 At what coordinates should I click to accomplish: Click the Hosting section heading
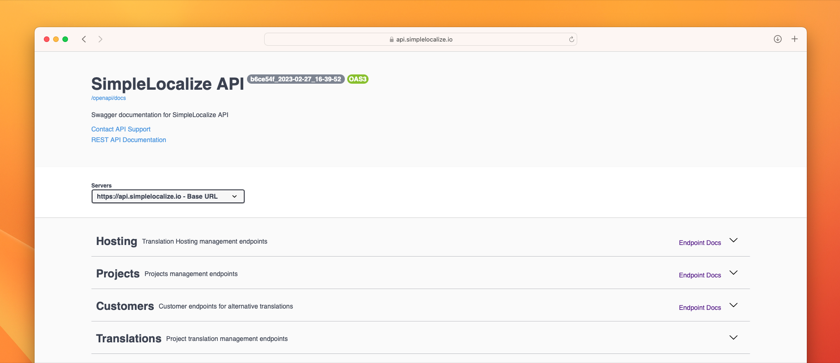point(116,241)
